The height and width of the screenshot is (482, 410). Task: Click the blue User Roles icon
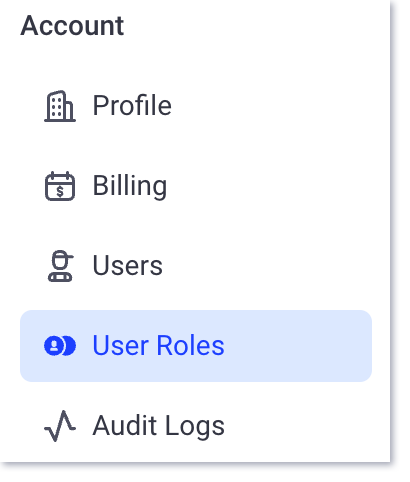click(60, 346)
